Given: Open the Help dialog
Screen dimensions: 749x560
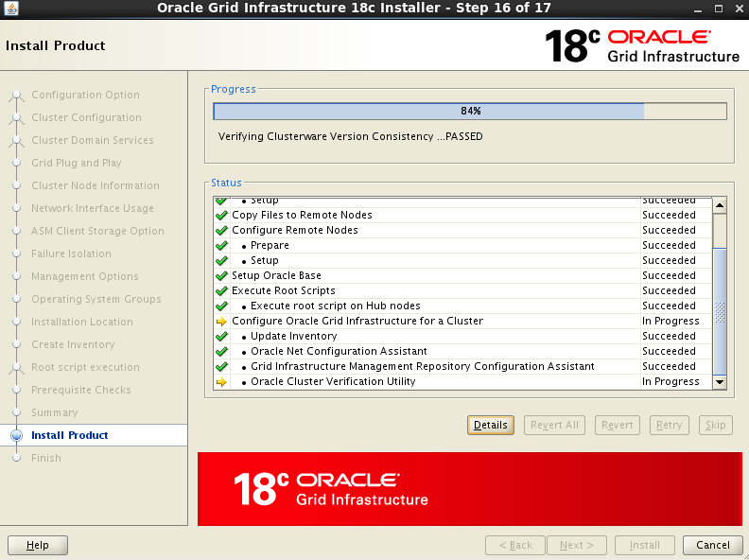Looking at the screenshot, I should point(38,545).
